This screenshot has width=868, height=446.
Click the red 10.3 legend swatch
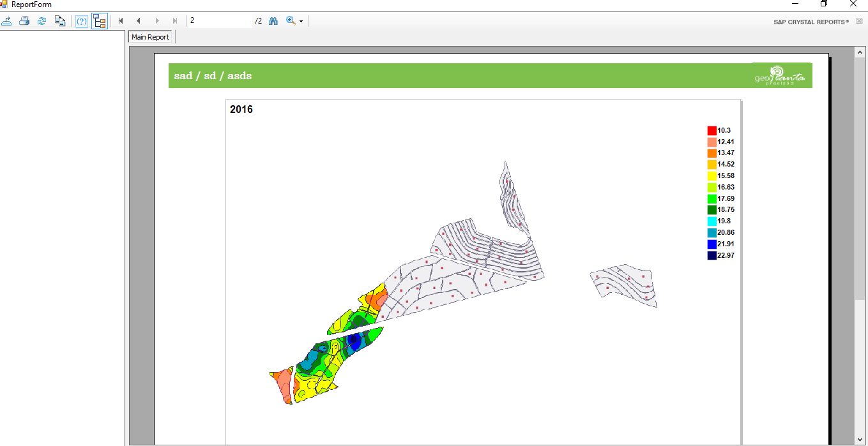712,130
